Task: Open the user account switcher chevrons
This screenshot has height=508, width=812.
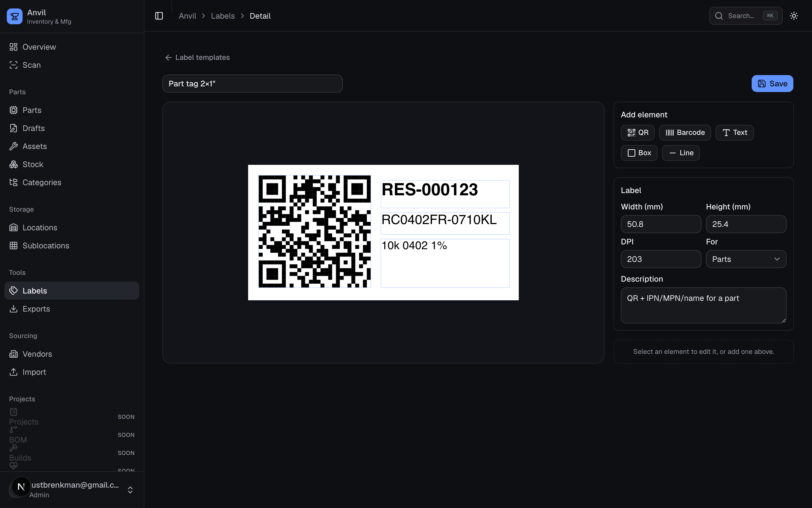Action: tap(130, 490)
